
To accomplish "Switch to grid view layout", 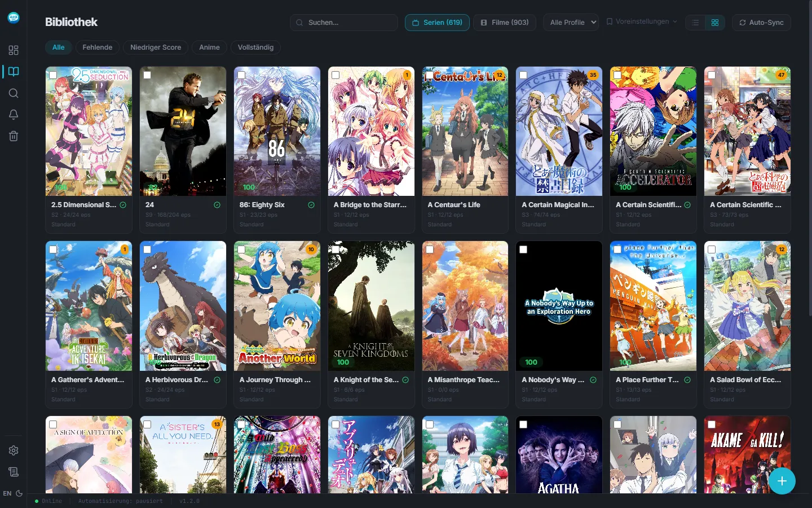I will (715, 23).
